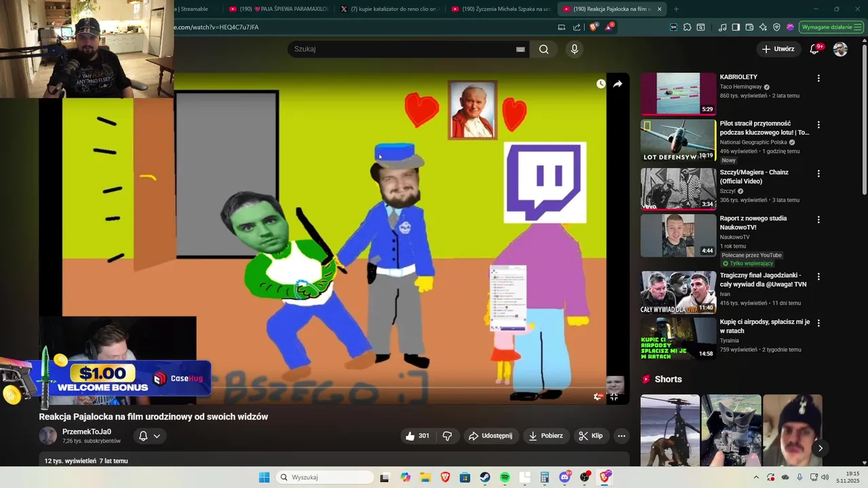Open Brave Wallet icon in toolbar
The height and width of the screenshot is (488, 868).
pyautogui.click(x=749, y=27)
